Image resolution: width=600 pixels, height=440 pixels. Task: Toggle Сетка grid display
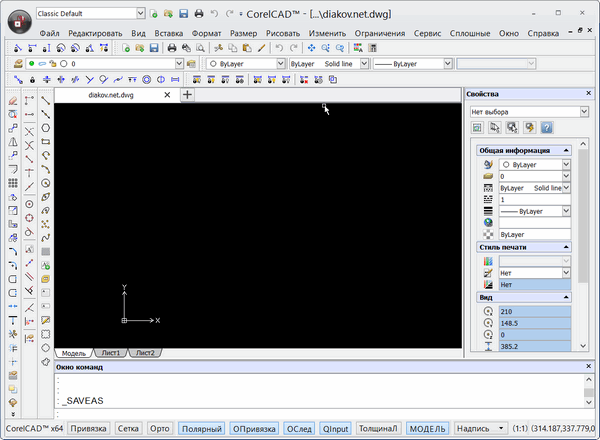pyautogui.click(x=128, y=428)
